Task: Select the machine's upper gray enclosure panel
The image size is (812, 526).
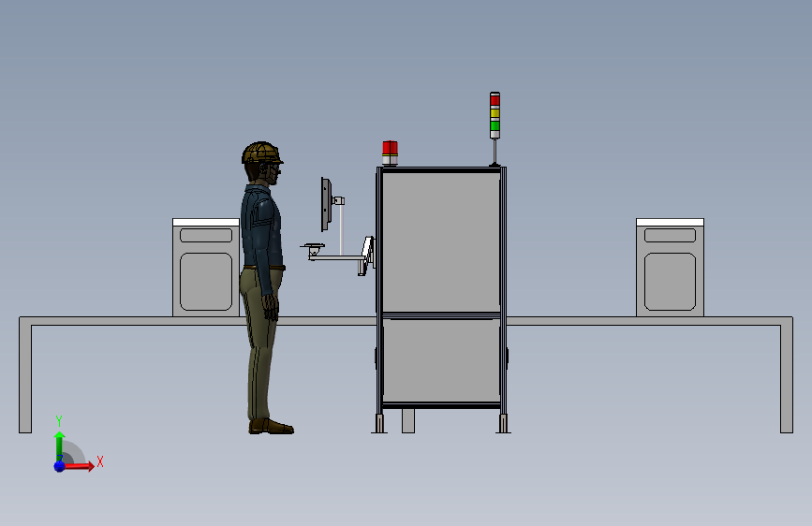Action: point(441,242)
